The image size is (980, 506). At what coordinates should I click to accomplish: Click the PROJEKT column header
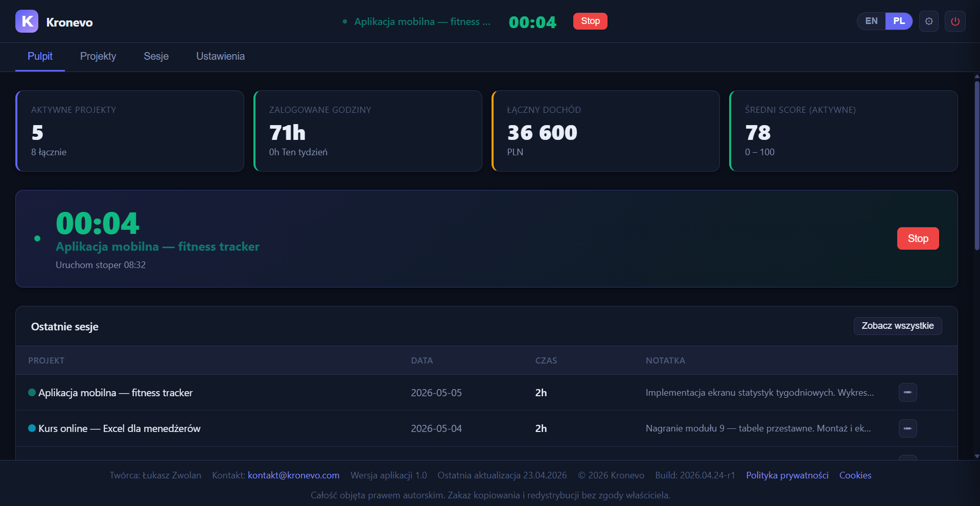point(46,360)
